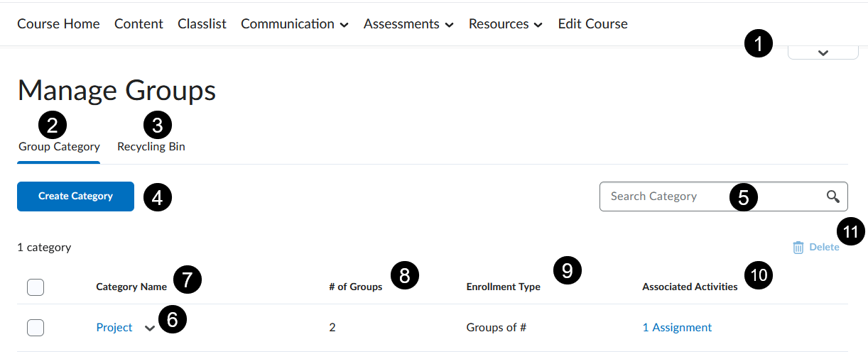Go to Course Home
Viewport: 868px width, 354px height.
coord(58,24)
